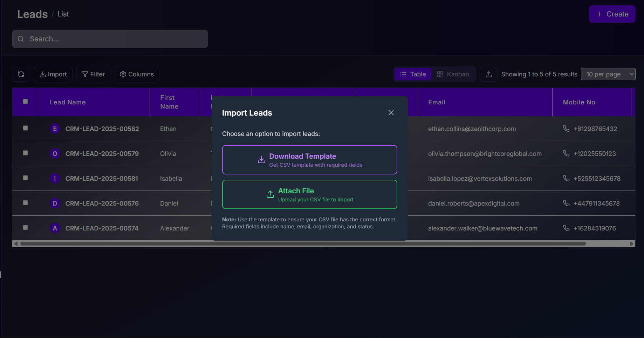Open the Filter options
644x338 pixels.
(x=93, y=74)
